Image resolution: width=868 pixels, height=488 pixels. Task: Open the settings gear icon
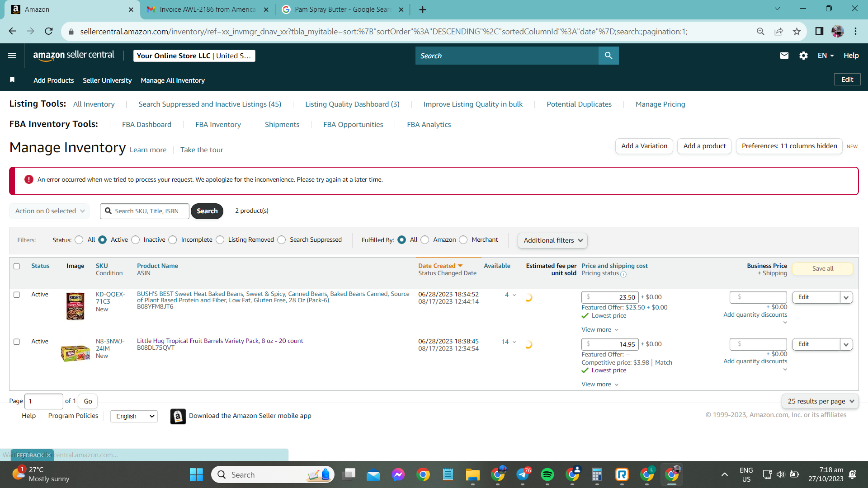click(803, 56)
